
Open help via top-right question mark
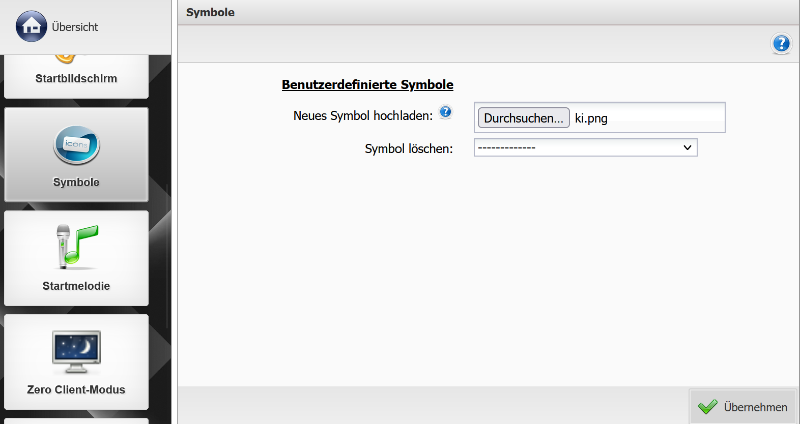(x=781, y=44)
